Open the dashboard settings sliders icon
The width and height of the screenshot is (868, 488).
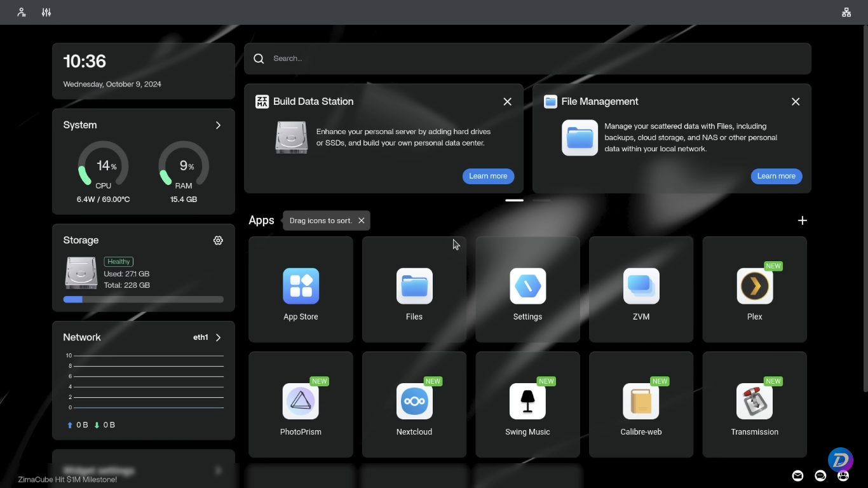(46, 12)
